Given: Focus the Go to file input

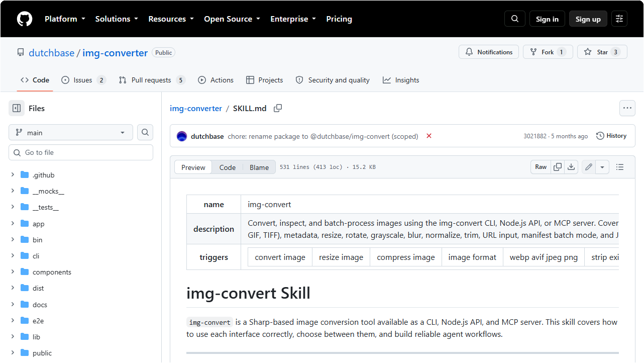Looking at the screenshot, I should click(x=81, y=152).
